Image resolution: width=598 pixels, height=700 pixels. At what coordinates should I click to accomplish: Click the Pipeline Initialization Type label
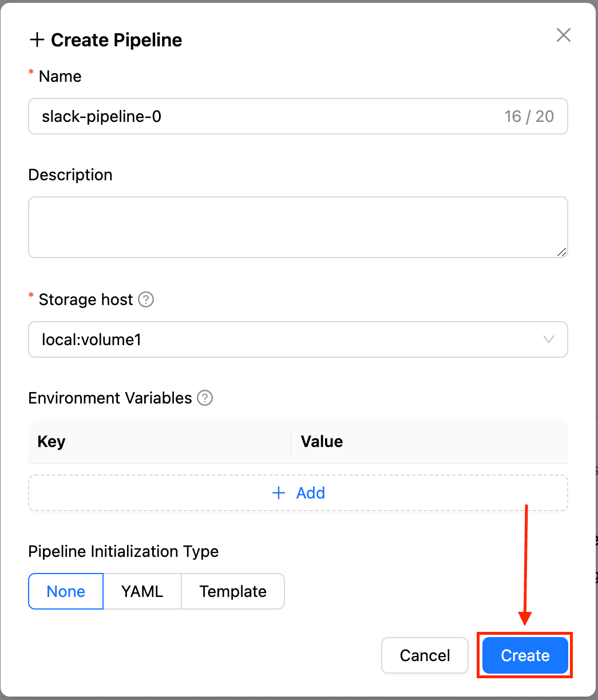coord(124,552)
